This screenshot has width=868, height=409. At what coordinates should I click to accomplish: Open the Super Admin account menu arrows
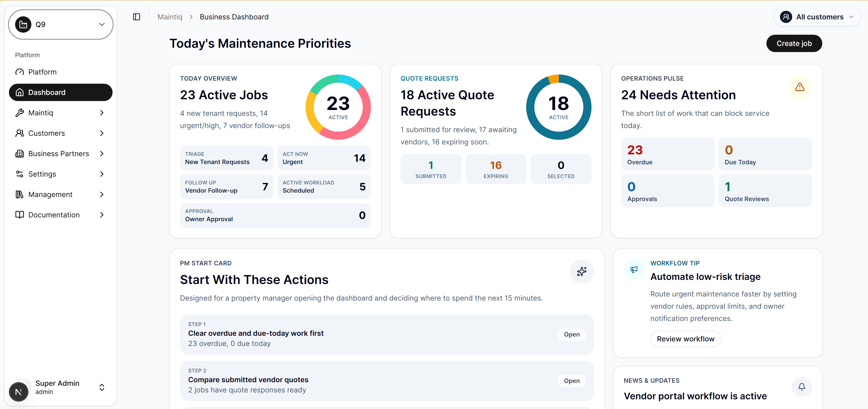tap(102, 387)
